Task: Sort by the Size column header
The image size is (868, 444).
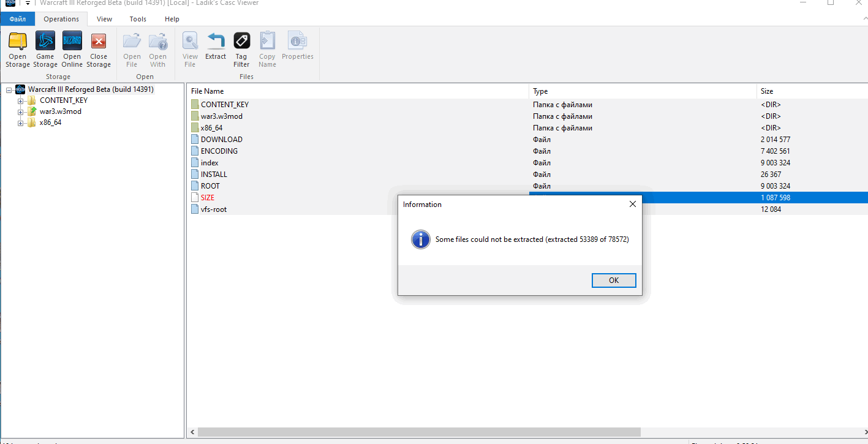Action: click(x=812, y=91)
